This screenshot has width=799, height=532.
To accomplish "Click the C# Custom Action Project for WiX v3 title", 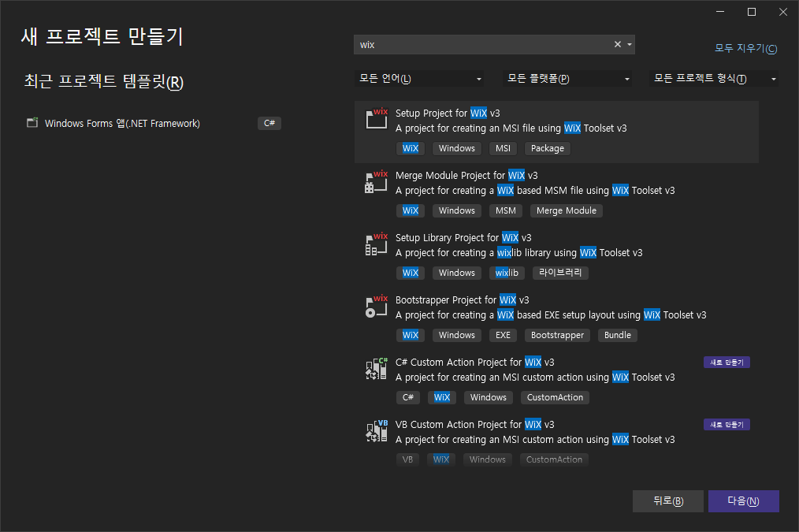I will (474, 363).
